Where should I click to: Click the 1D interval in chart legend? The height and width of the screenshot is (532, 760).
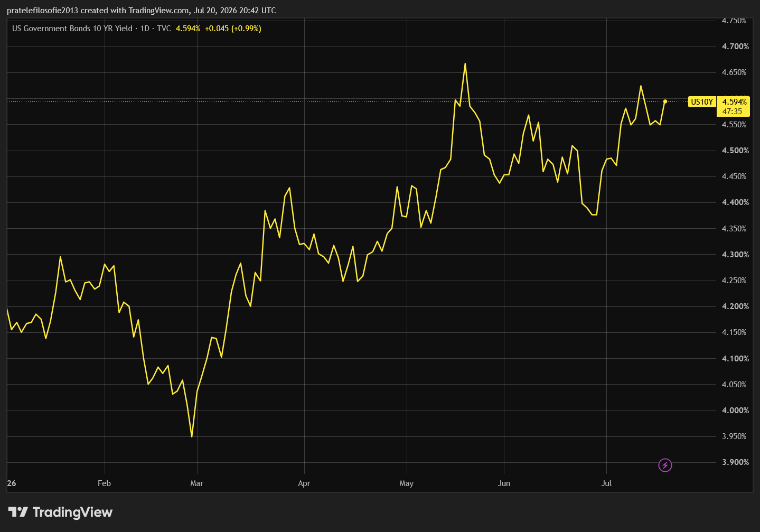click(145, 29)
